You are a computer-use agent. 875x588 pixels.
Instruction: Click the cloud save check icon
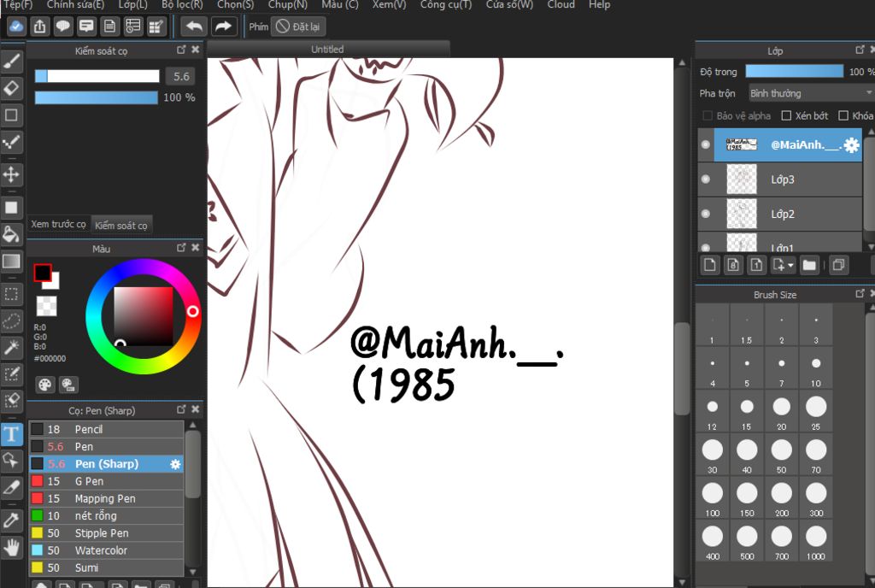(x=16, y=26)
